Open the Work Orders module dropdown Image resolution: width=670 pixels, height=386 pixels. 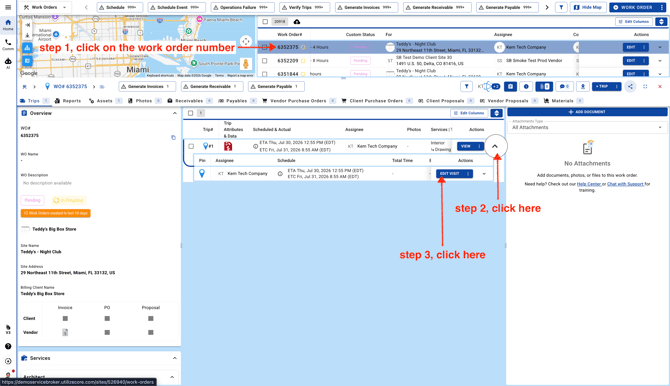44,7
